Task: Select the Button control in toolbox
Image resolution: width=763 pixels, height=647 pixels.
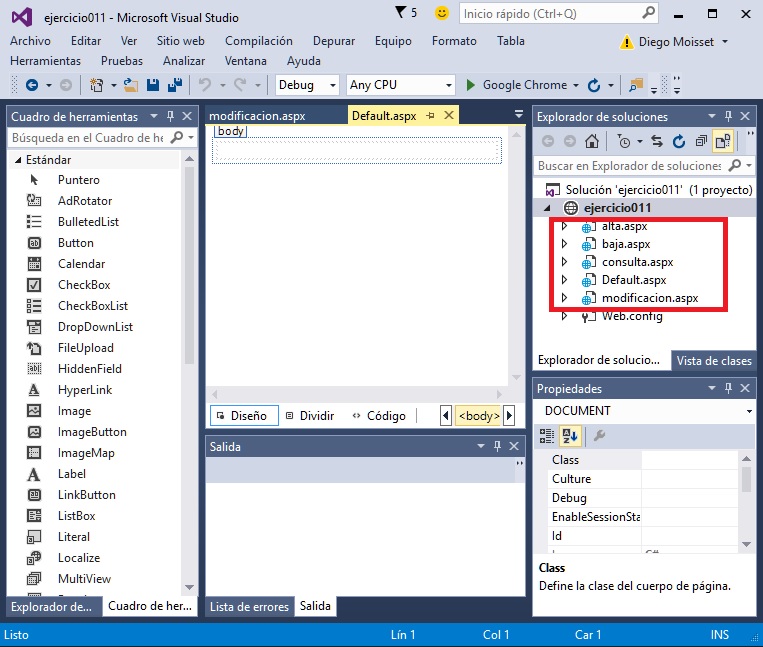Action: coord(76,243)
